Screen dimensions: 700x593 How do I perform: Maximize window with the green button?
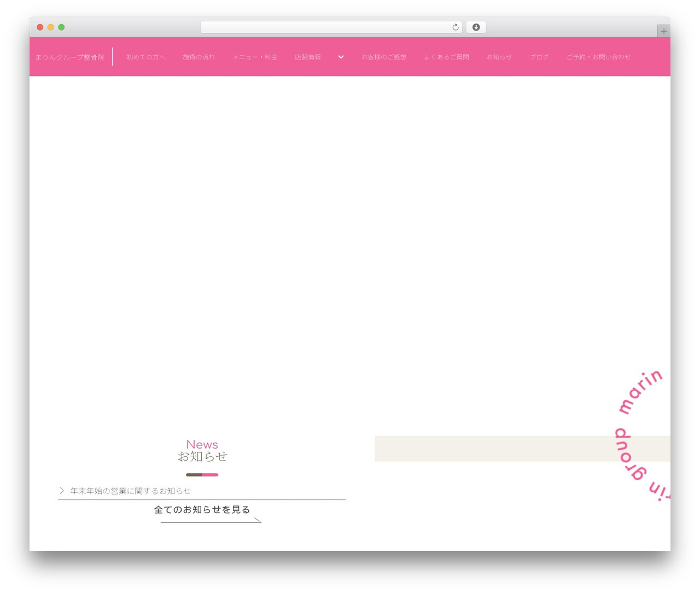click(x=61, y=27)
